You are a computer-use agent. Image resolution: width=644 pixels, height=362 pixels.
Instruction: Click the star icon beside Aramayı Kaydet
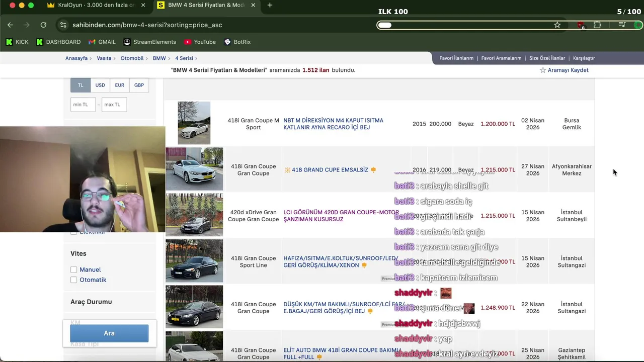543,70
